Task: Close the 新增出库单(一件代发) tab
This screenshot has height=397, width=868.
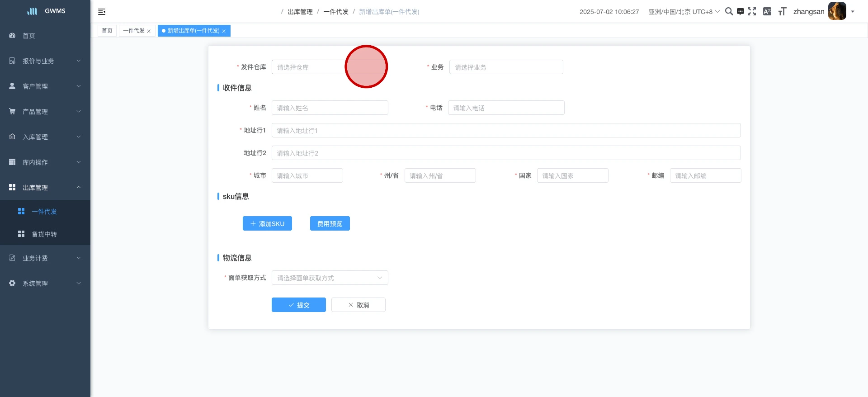Action: [224, 31]
